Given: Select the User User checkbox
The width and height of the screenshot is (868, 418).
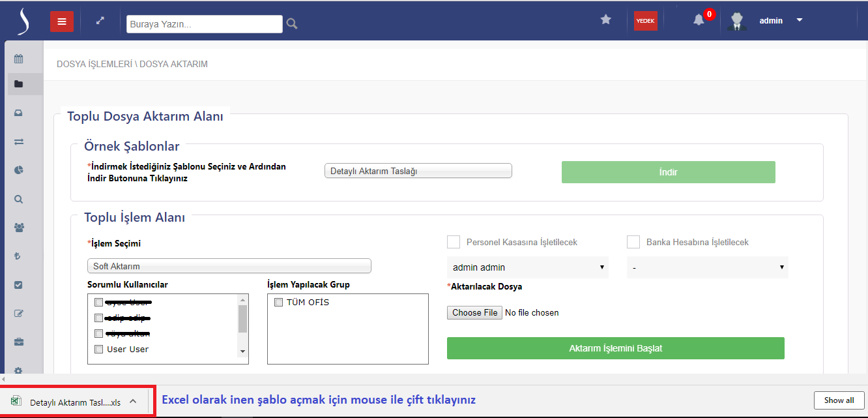Looking at the screenshot, I should [98, 350].
